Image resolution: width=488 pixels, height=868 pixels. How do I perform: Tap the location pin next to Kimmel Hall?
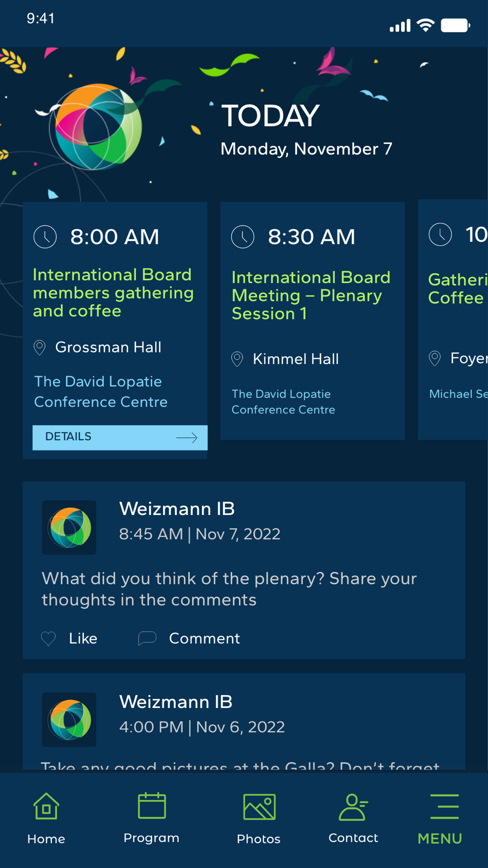point(237,359)
